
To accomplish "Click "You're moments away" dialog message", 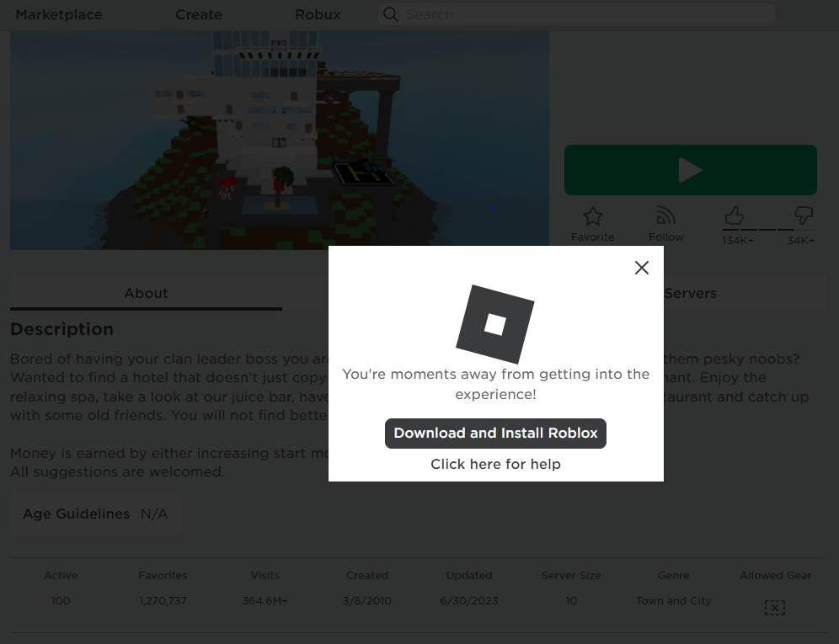I will 495,384.
